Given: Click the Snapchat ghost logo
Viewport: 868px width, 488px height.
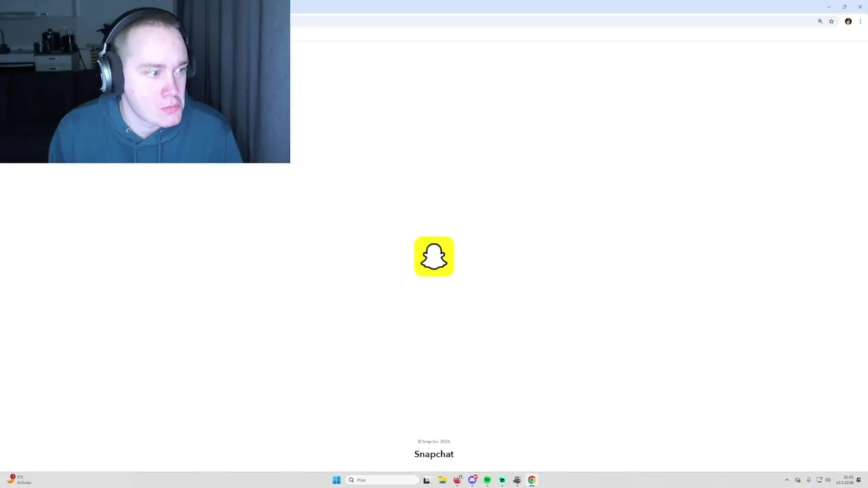Looking at the screenshot, I should [434, 256].
